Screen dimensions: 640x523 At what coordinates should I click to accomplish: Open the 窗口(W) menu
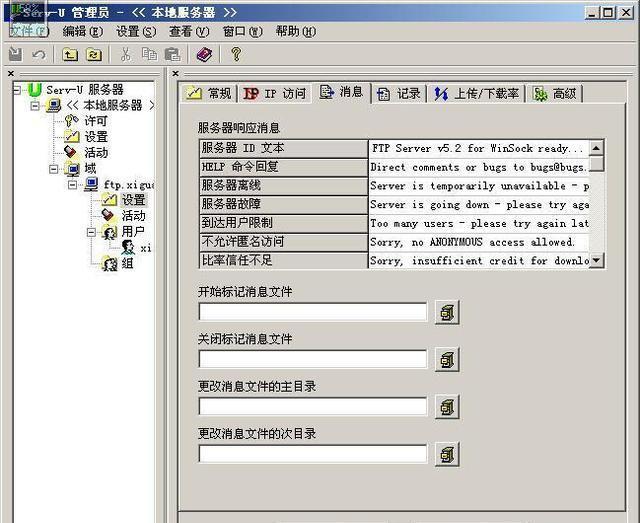click(x=242, y=31)
